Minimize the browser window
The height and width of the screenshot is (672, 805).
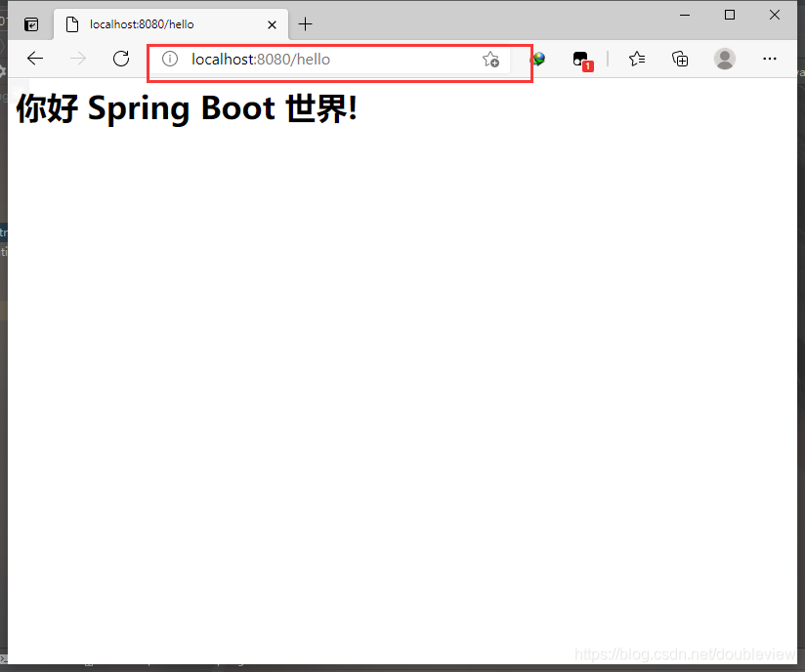(685, 15)
